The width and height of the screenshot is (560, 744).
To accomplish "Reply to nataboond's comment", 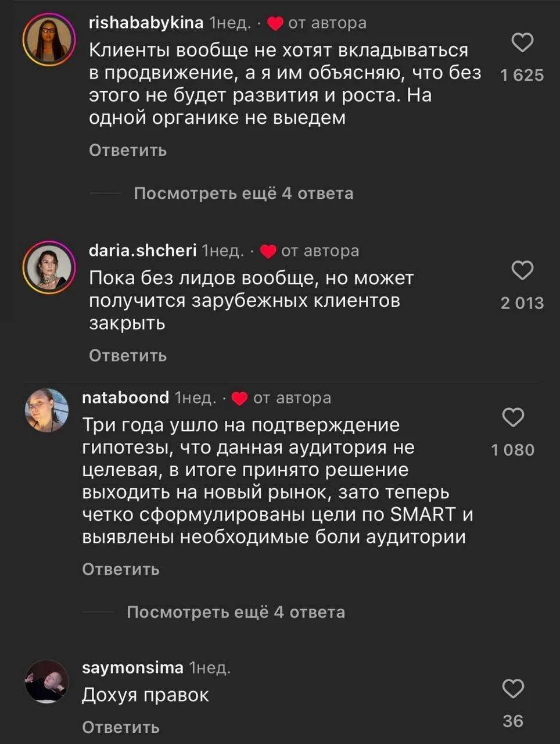I will (x=121, y=570).
